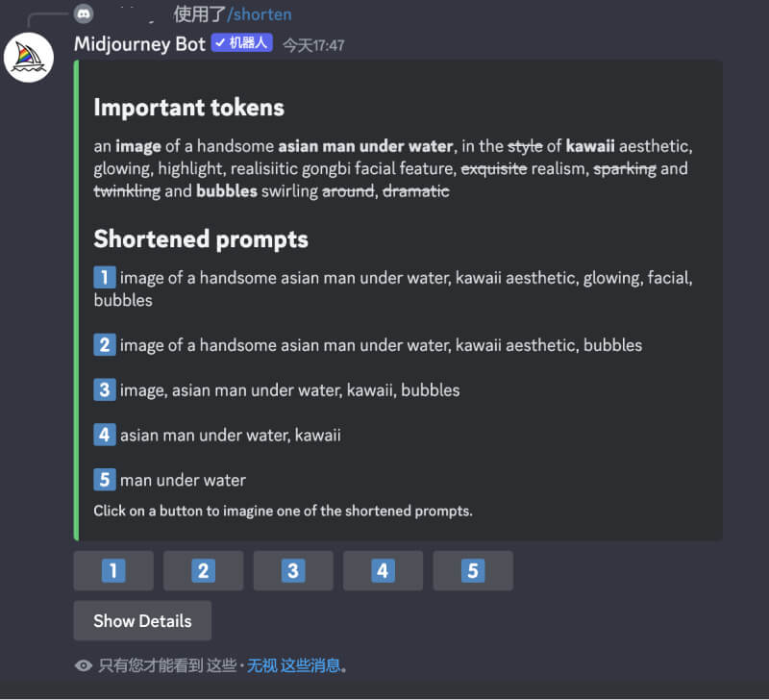
Task: Click the Midjourney Bot username
Action: 139,44
